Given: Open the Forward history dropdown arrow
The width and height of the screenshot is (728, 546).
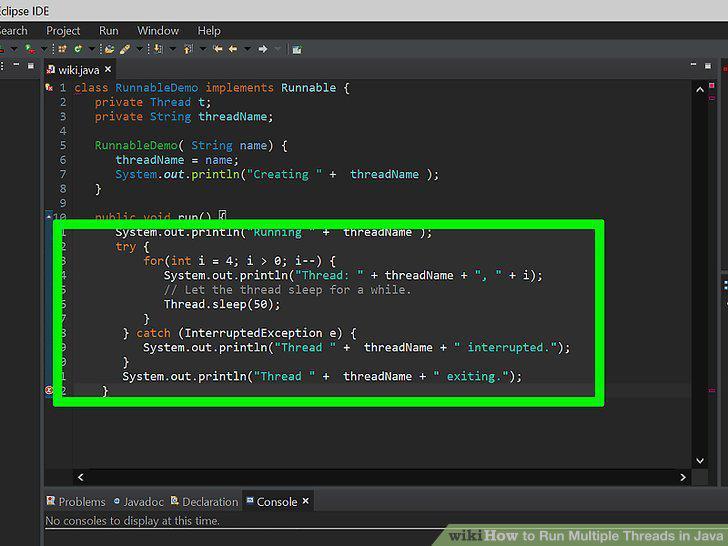Looking at the screenshot, I should coord(278,49).
